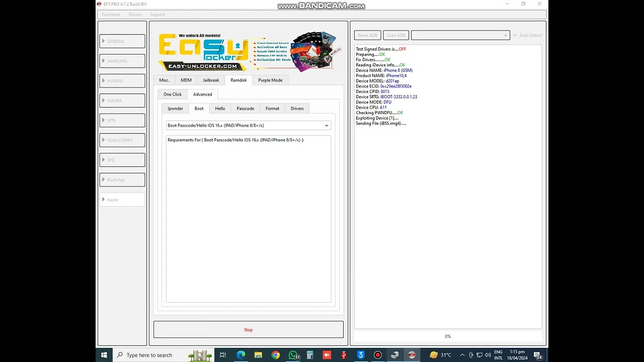Image resolution: width=644 pixels, height=362 pixels.
Task: Expand the HUAWEI sidebar section
Action: (x=122, y=80)
